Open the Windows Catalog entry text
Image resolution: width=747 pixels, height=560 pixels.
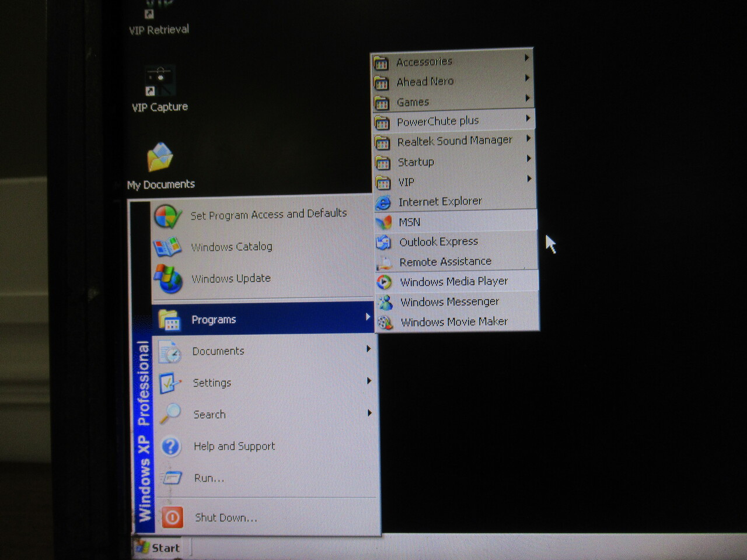pyautogui.click(x=232, y=247)
